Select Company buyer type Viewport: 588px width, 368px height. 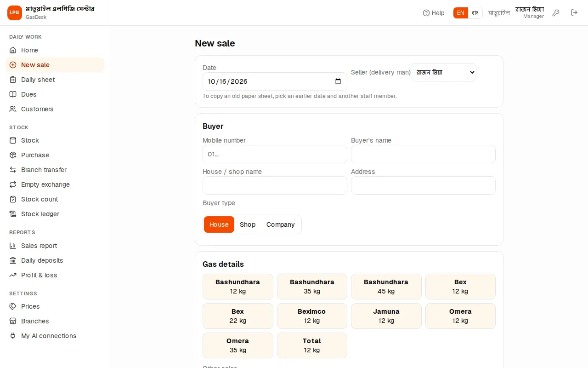(281, 224)
